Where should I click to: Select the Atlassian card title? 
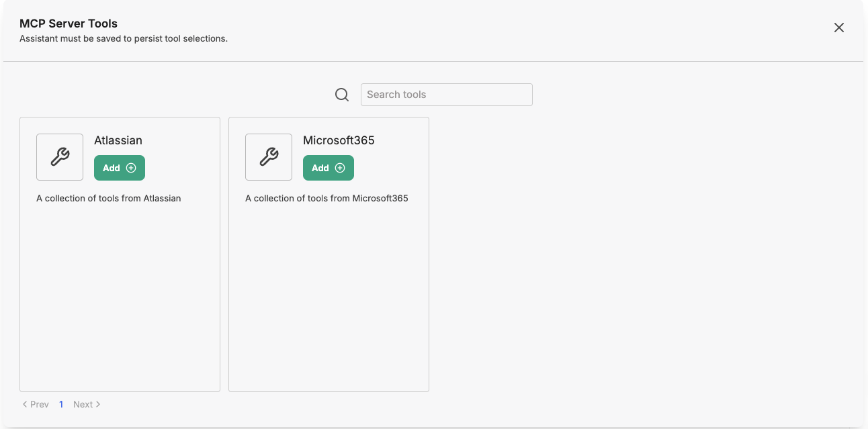(x=118, y=140)
